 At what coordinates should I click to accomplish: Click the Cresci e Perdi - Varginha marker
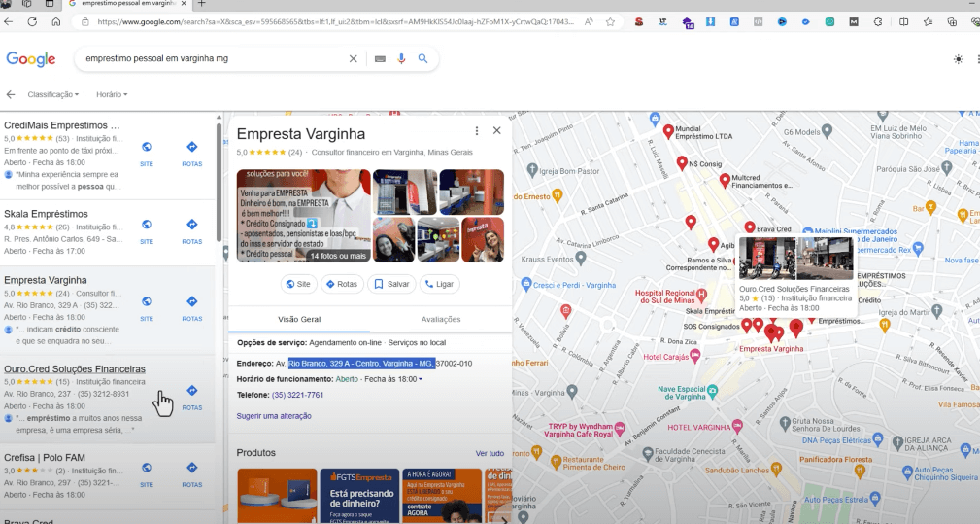tap(526, 285)
